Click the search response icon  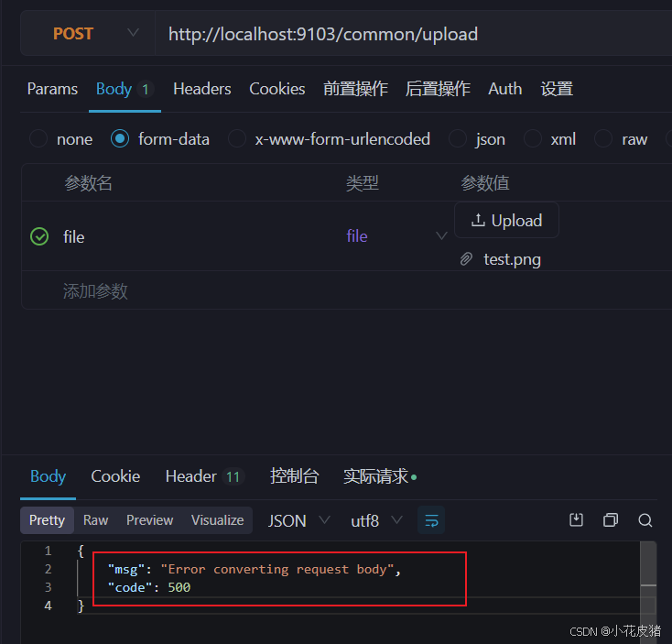pyautogui.click(x=645, y=520)
